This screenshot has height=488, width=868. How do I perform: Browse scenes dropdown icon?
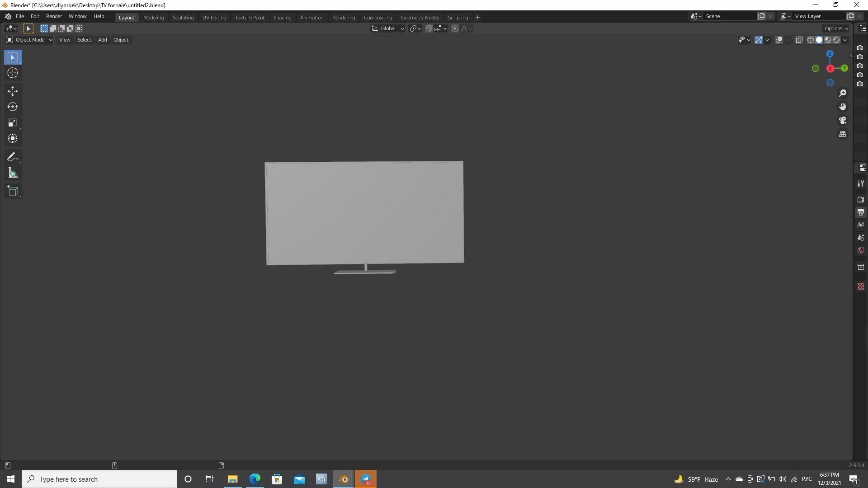coord(696,16)
